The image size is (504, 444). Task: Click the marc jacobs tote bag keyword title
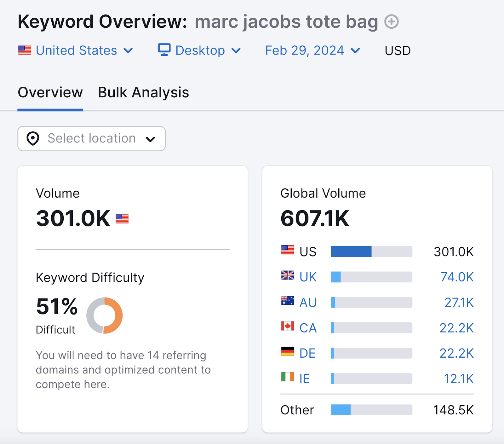[x=286, y=22]
